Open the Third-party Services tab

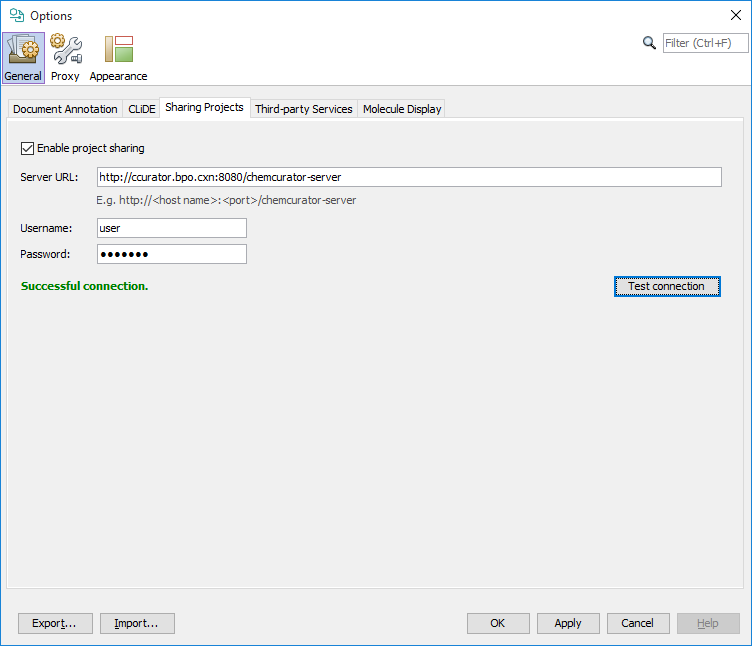pyautogui.click(x=304, y=109)
